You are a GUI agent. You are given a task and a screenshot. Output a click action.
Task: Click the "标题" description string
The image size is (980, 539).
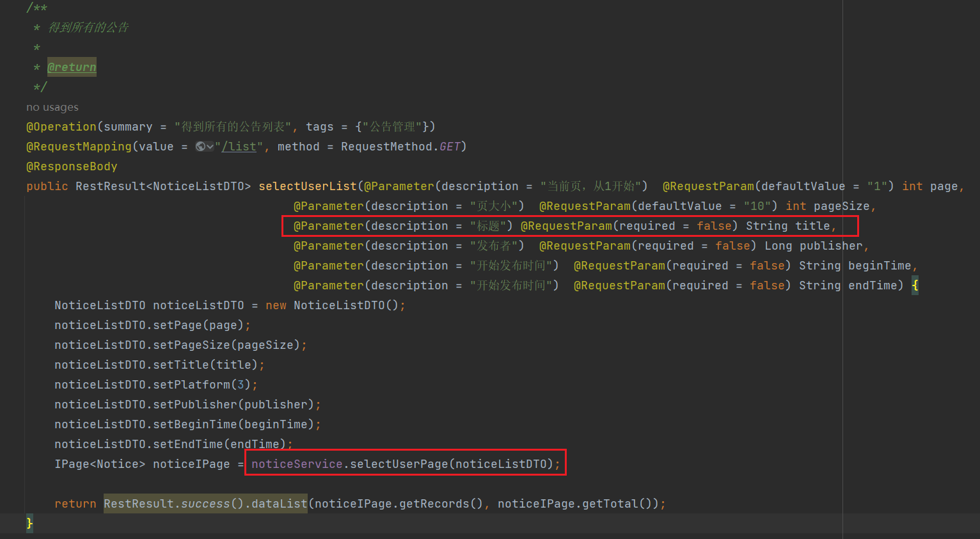pyautogui.click(x=487, y=226)
